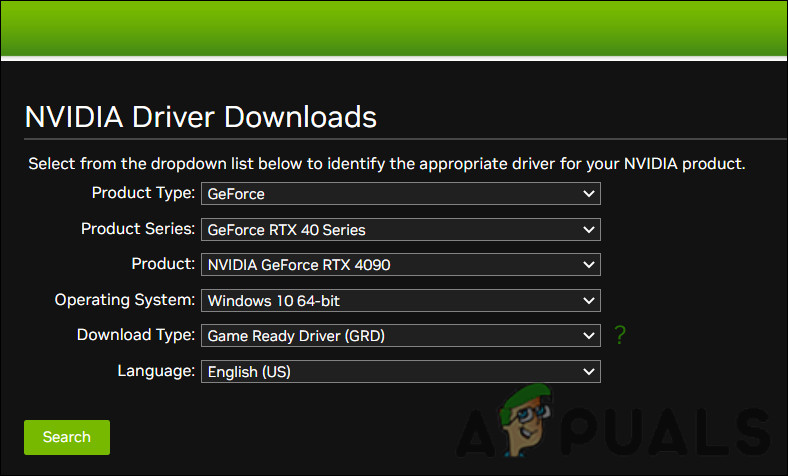788x476 pixels.
Task: Click the NVIDIA Driver Downloads heading
Action: 200,117
